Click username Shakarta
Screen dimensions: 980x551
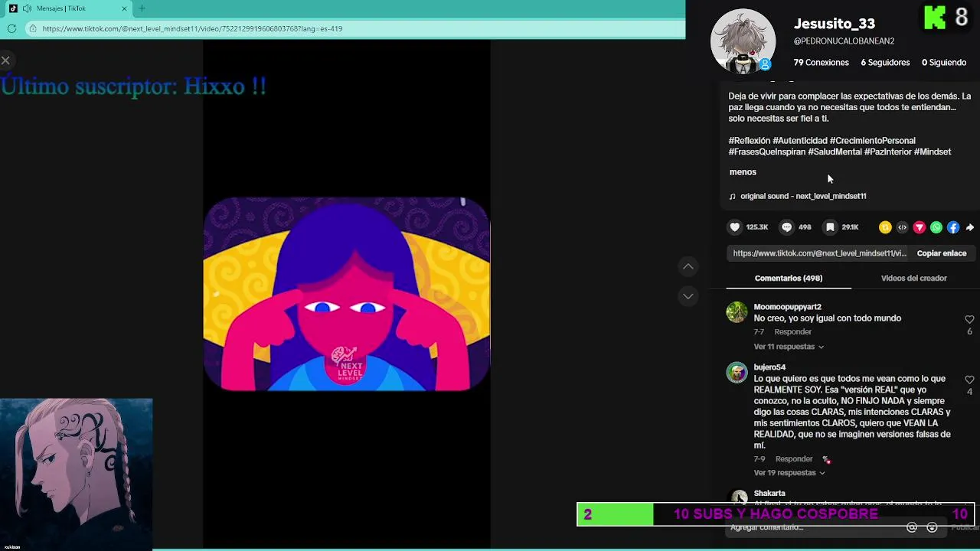(769, 494)
